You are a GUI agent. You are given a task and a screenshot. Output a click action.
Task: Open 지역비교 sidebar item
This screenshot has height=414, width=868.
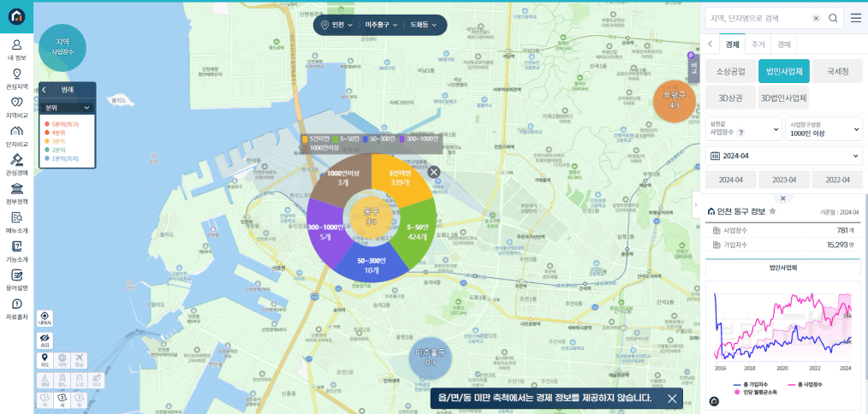(x=16, y=108)
